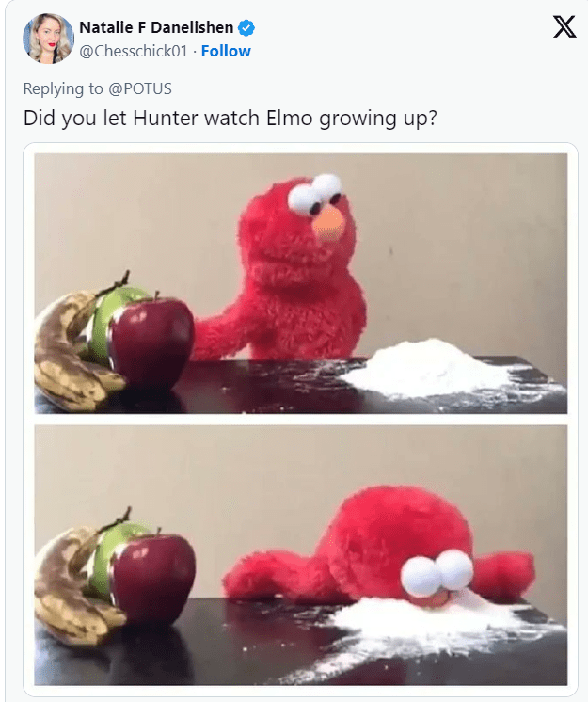Click the red apple in the bottom image
This screenshot has width=588, height=702.
point(152,581)
